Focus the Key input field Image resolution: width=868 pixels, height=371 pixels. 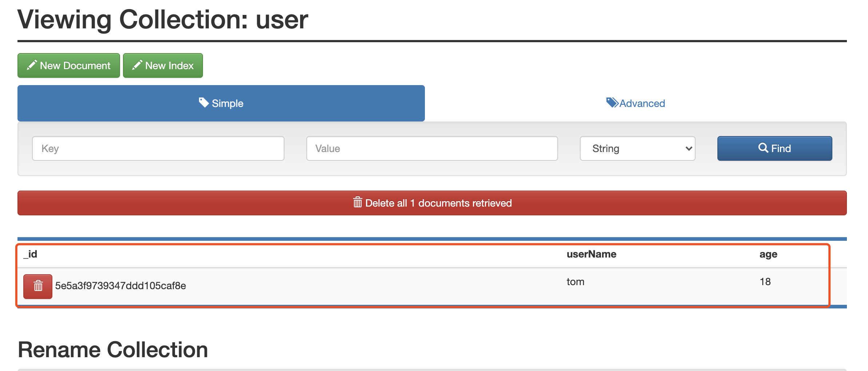158,148
